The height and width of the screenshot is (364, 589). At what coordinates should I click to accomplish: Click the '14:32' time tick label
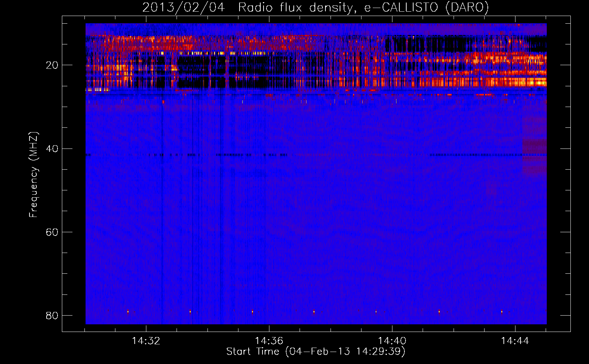tap(146, 341)
